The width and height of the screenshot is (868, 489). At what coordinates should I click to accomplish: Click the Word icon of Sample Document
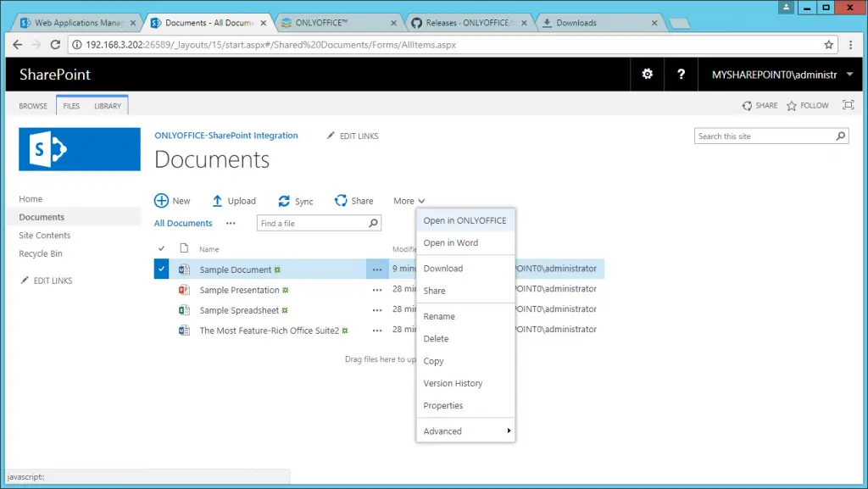click(x=184, y=270)
